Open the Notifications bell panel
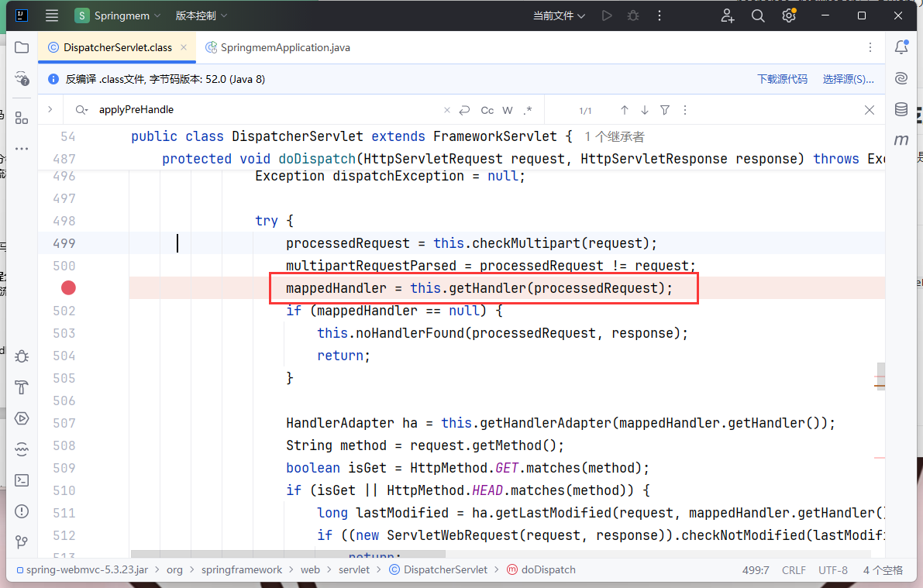 pyautogui.click(x=901, y=48)
